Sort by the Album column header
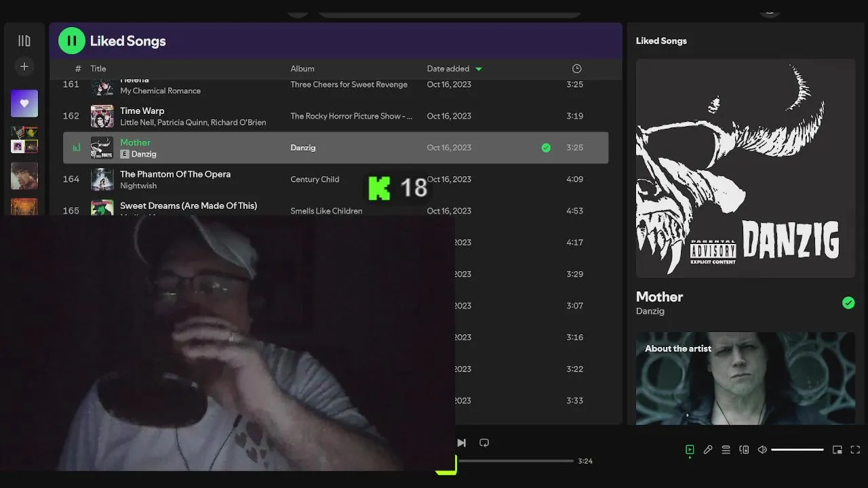Image resolution: width=868 pixels, height=488 pixels. pos(302,68)
